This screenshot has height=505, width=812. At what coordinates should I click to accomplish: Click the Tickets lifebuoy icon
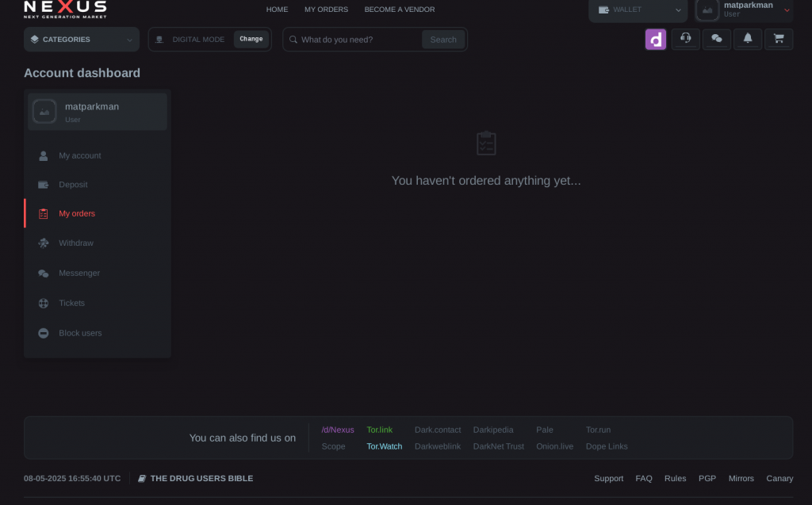[44, 303]
